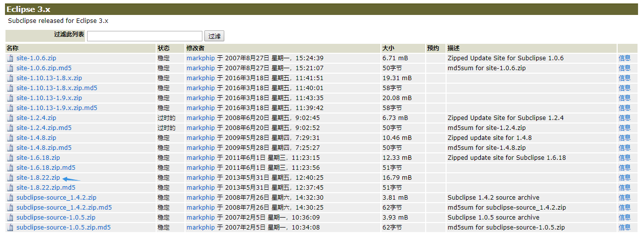This screenshot has width=644, height=241.
Task: Open the site-1.8.22.zip.md5 link
Action: coord(46,188)
